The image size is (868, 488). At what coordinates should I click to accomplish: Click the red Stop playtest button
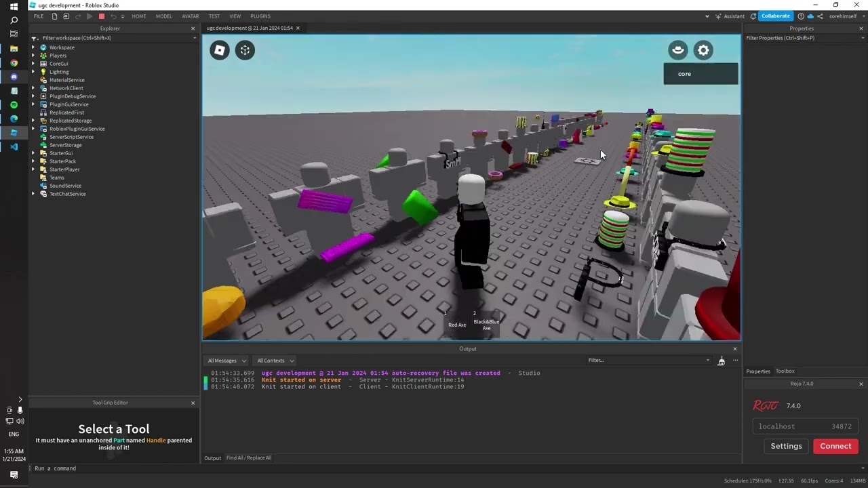coord(102,16)
